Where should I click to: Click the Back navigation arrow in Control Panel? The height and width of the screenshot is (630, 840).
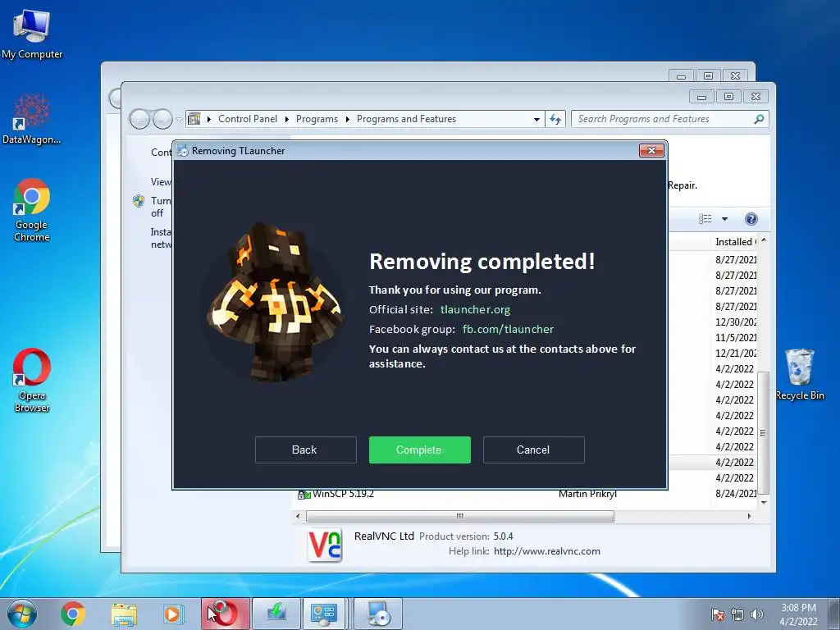pos(139,119)
